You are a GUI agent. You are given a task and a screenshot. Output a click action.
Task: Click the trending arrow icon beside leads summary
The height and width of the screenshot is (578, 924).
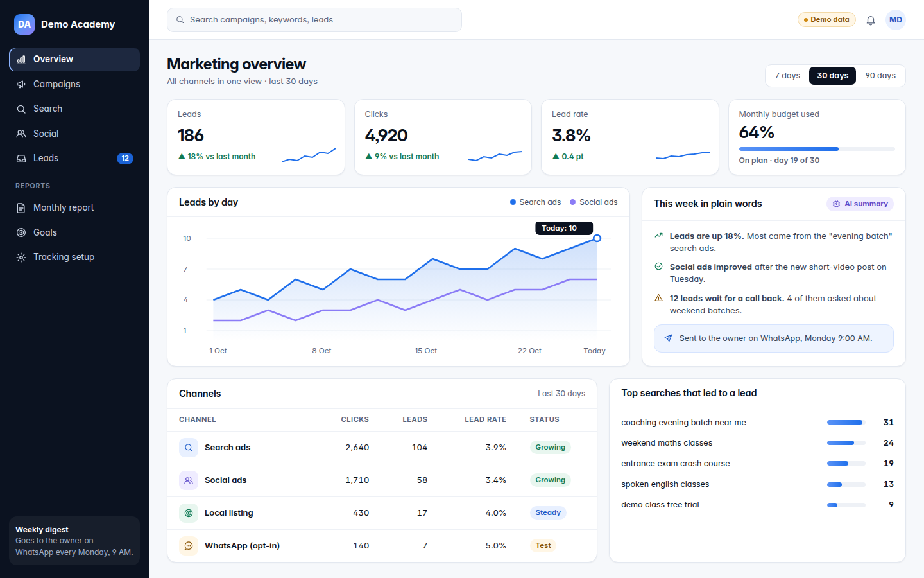(x=658, y=236)
